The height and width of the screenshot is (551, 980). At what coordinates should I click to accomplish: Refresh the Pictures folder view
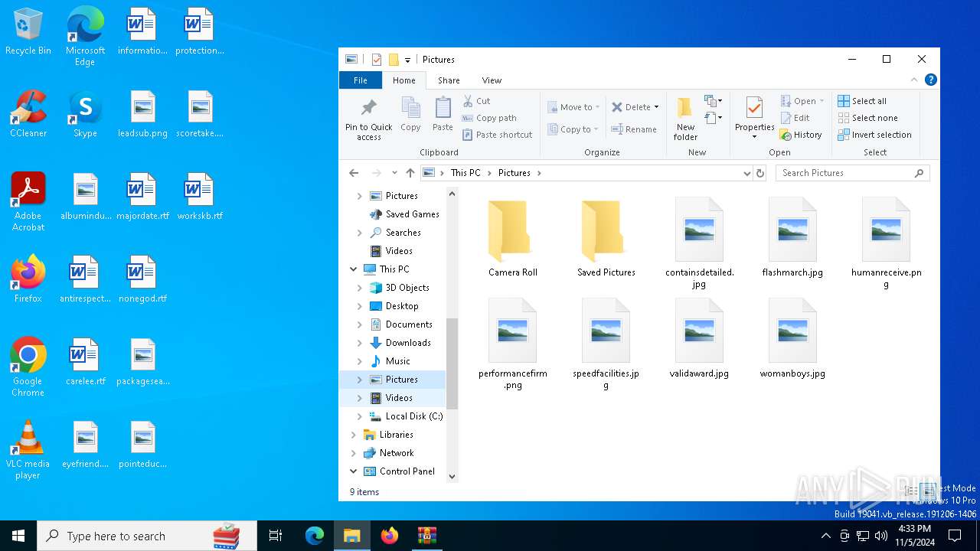(760, 173)
